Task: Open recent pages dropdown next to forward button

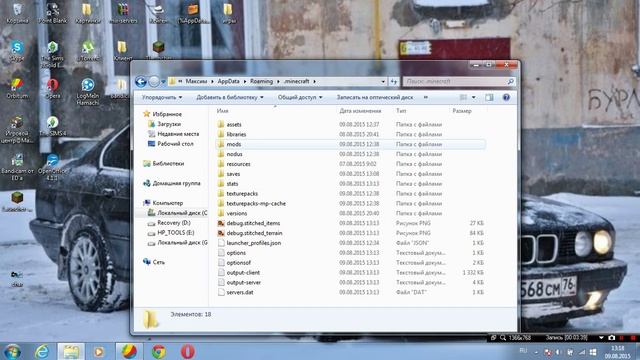Action: (163, 82)
